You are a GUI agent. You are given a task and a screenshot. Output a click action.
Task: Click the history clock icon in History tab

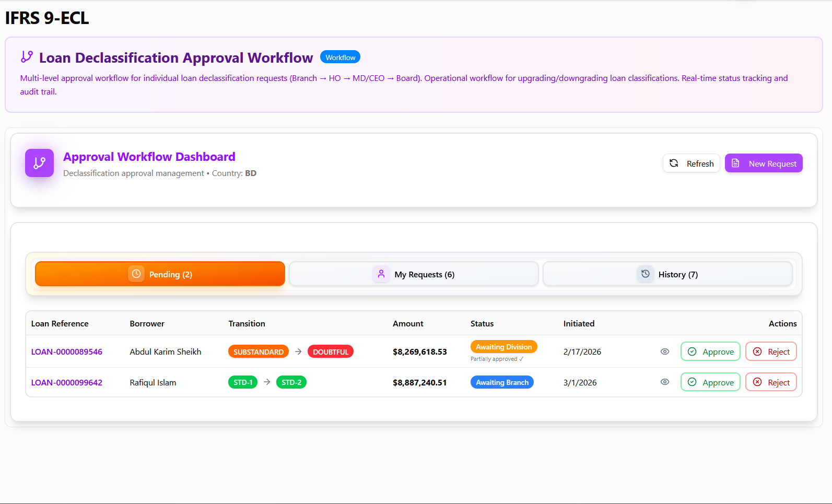(x=646, y=274)
